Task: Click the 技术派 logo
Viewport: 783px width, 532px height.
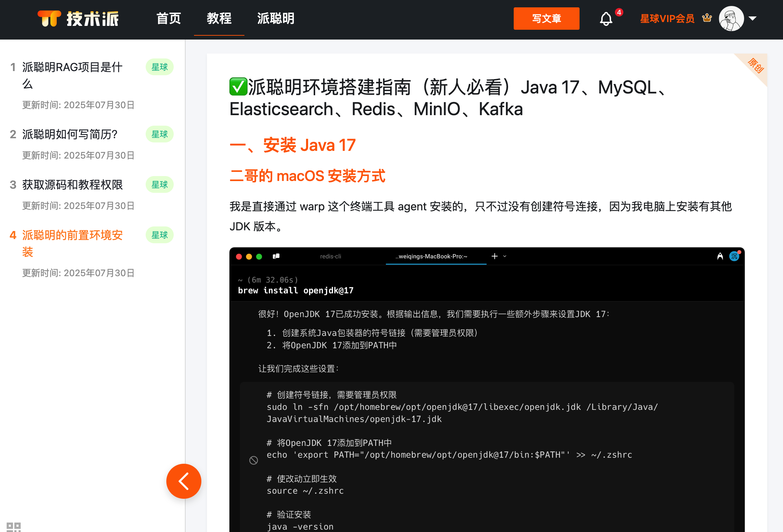Action: (78, 19)
